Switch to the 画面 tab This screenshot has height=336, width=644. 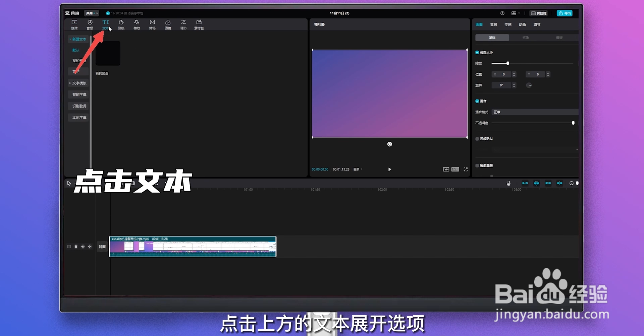click(x=479, y=24)
